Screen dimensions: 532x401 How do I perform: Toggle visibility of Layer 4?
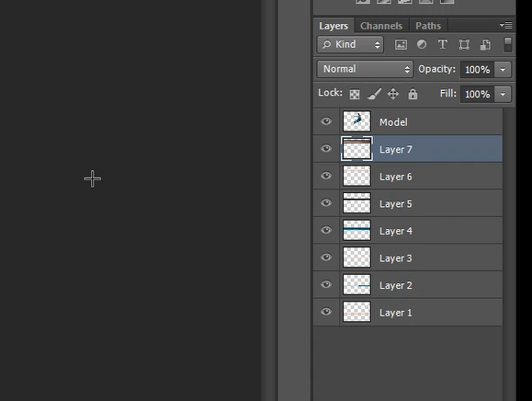coord(326,230)
